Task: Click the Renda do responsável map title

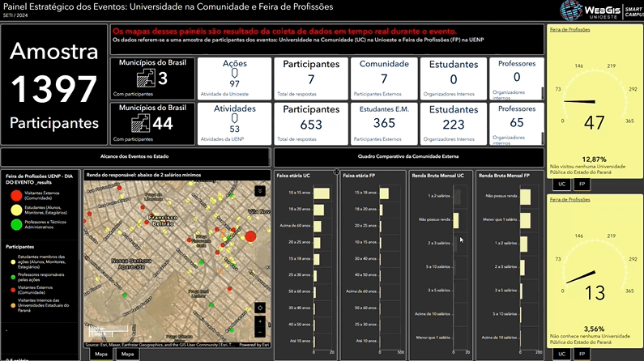Action: [143, 175]
